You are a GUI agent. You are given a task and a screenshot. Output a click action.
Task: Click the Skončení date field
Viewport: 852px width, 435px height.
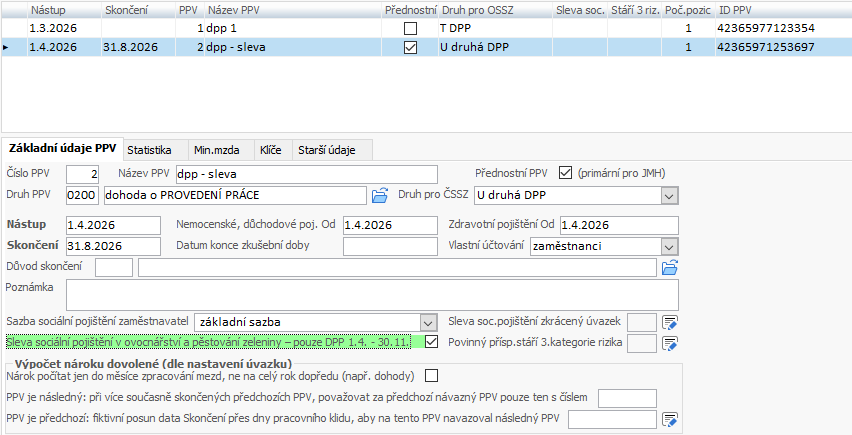click(112, 245)
